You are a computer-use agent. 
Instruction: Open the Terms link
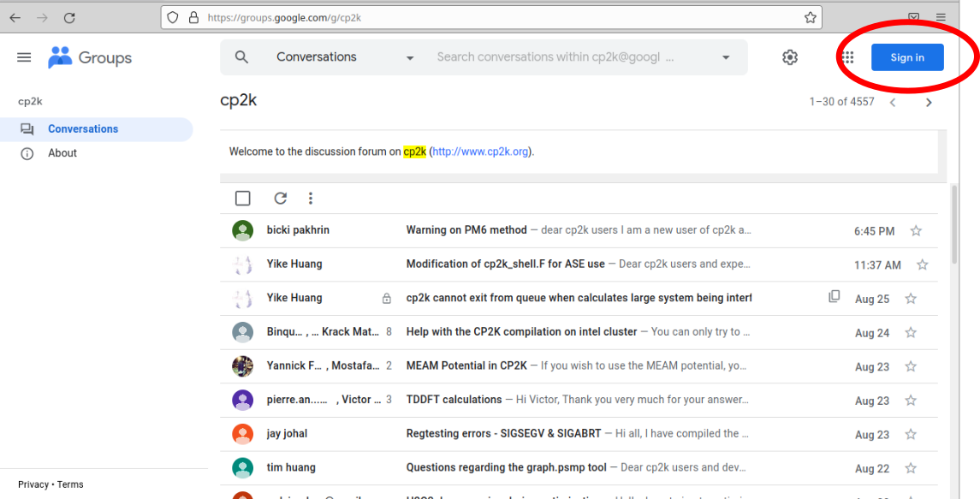tap(70, 484)
